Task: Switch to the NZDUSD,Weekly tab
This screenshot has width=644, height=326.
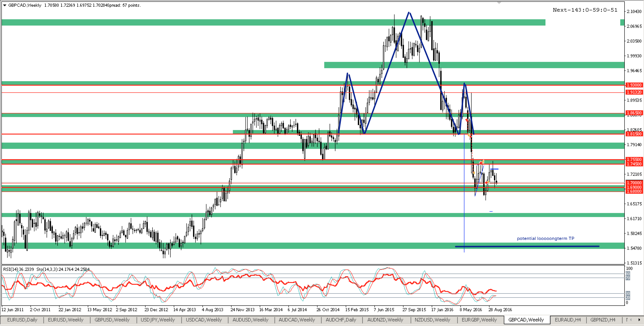Action: (432, 320)
